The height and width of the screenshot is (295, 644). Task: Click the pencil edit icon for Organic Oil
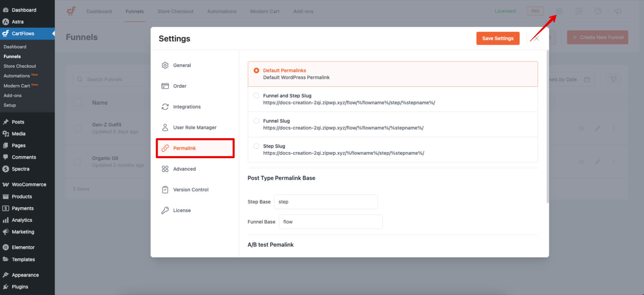[x=597, y=162]
